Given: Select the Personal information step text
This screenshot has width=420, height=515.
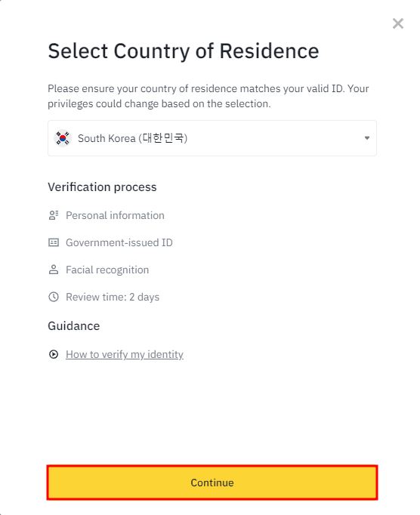Looking at the screenshot, I should (115, 215).
